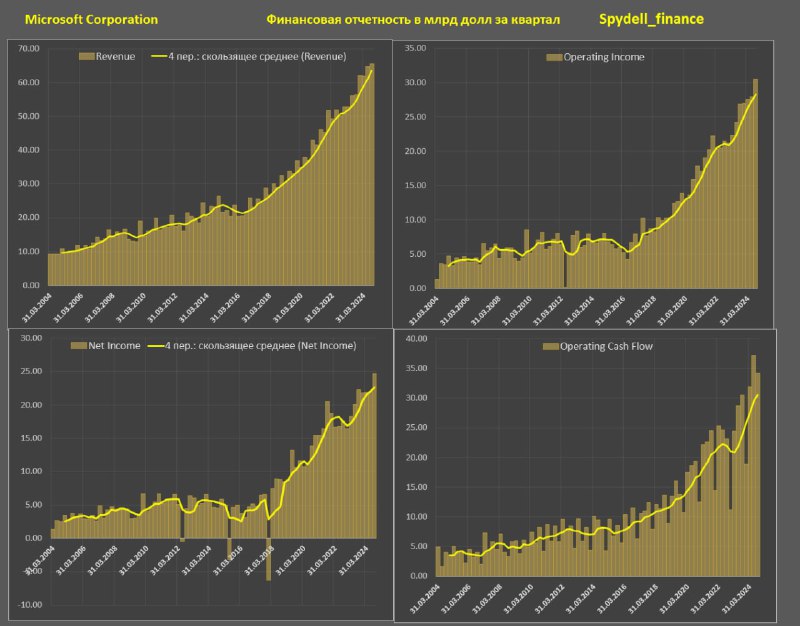Image resolution: width=800 pixels, height=626 pixels.
Task: Click the 40.00 label on Cash Flow axis
Action: pos(417,338)
